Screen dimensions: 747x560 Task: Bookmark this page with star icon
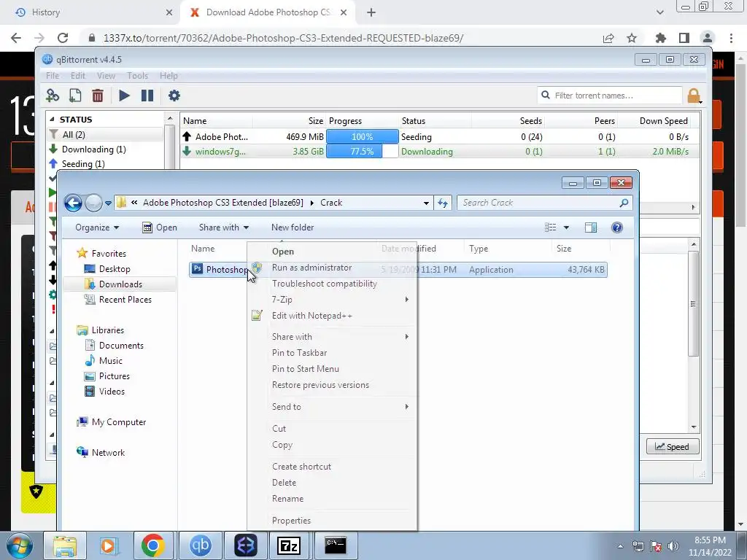tap(632, 38)
